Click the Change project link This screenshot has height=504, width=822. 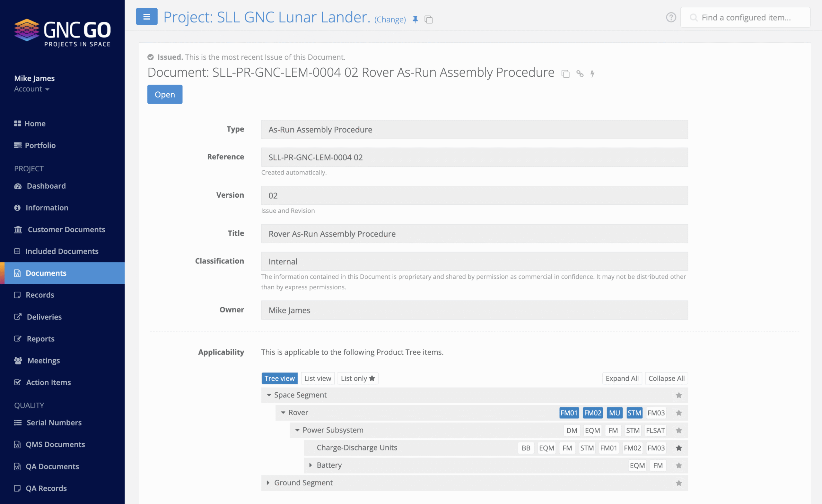click(x=390, y=20)
